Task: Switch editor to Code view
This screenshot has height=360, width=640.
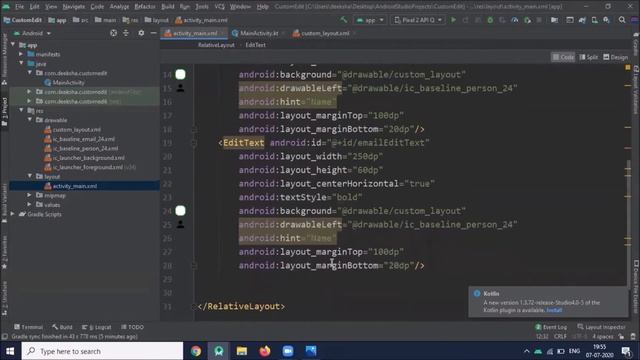Action: tap(563, 57)
